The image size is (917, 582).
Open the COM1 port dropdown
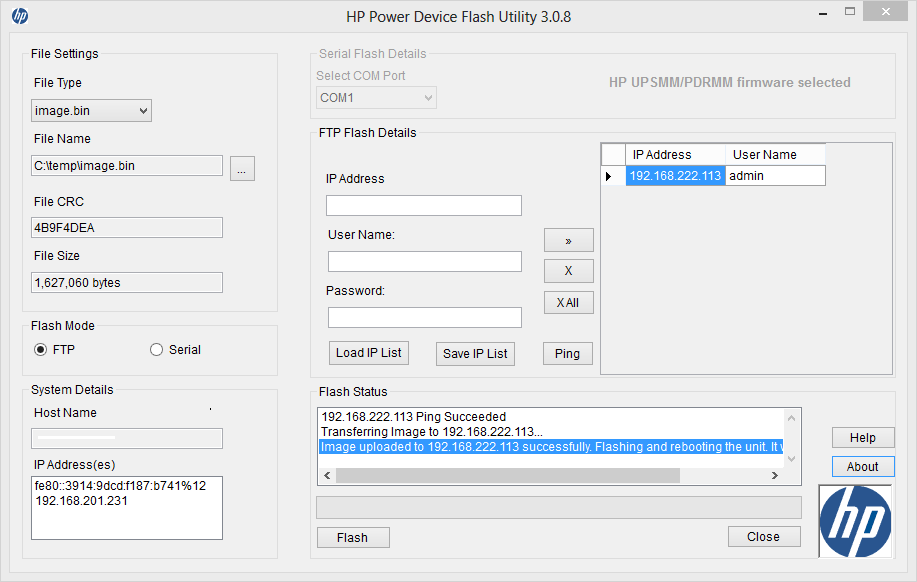(376, 98)
